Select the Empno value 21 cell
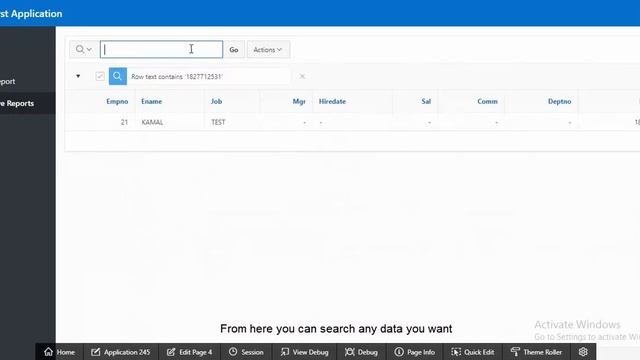The width and height of the screenshot is (640, 360). [x=124, y=122]
